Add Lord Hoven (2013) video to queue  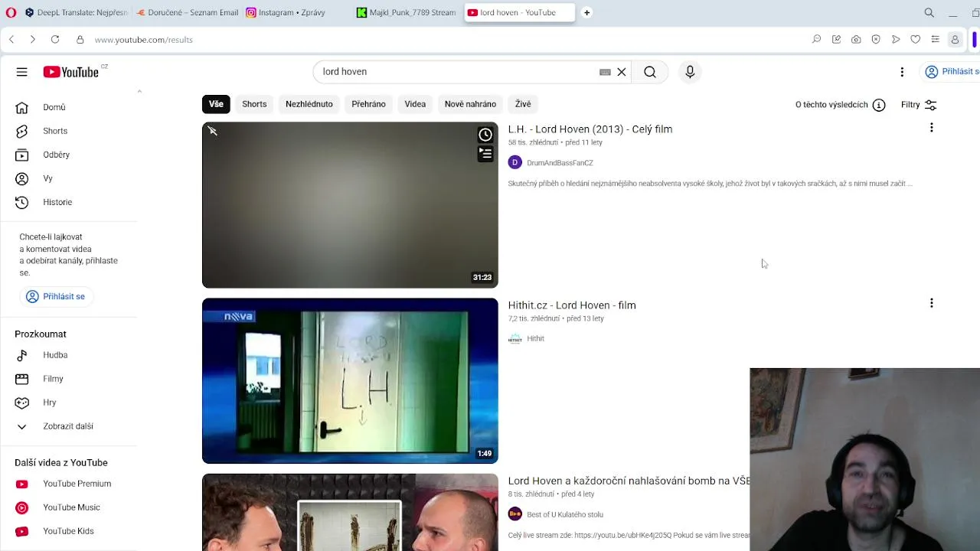[485, 153]
